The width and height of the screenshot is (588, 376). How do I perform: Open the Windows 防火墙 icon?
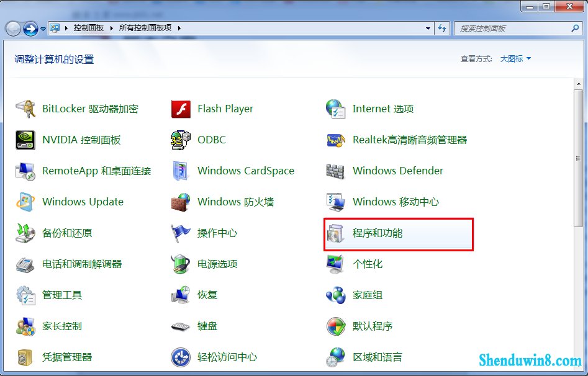pyautogui.click(x=181, y=202)
